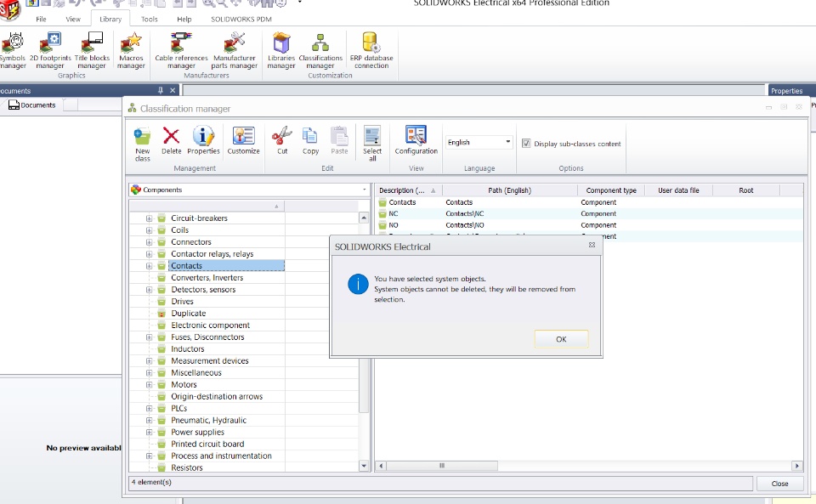
Task: Create a New class
Action: 142,144
